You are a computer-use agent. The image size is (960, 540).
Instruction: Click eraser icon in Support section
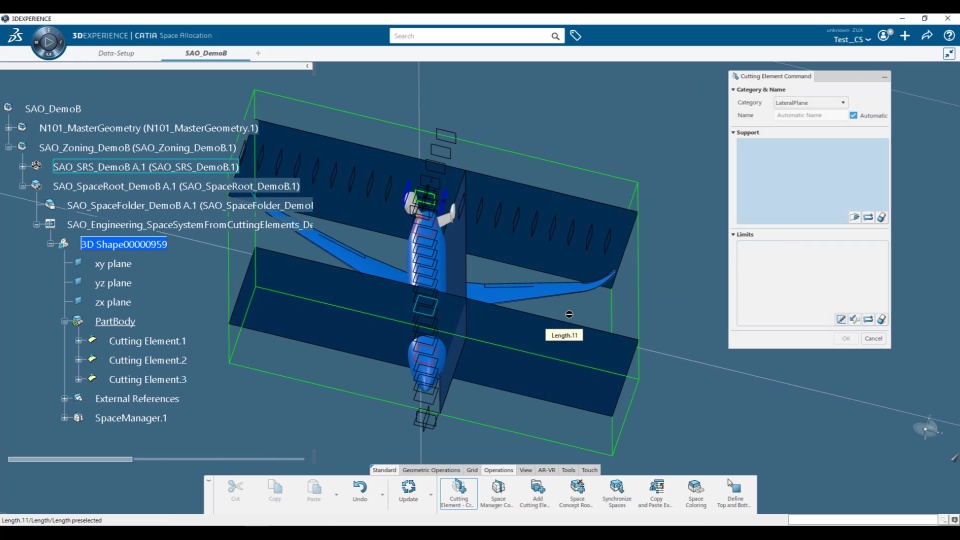882,217
